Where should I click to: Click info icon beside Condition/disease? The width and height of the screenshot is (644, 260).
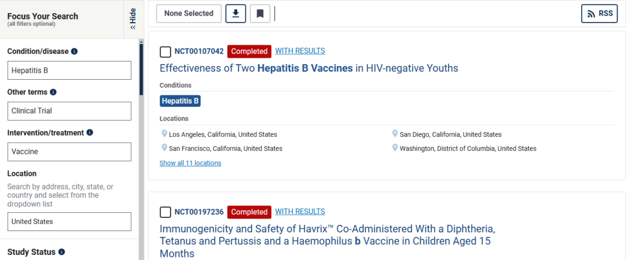pyautogui.click(x=74, y=51)
